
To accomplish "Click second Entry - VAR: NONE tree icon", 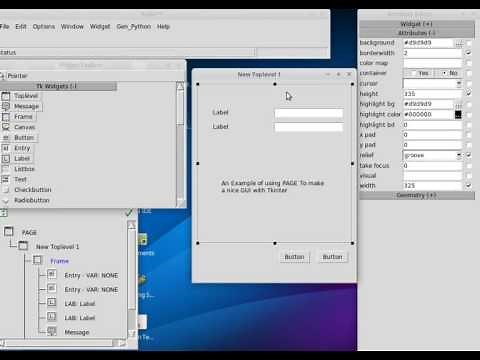I will coord(52,288).
